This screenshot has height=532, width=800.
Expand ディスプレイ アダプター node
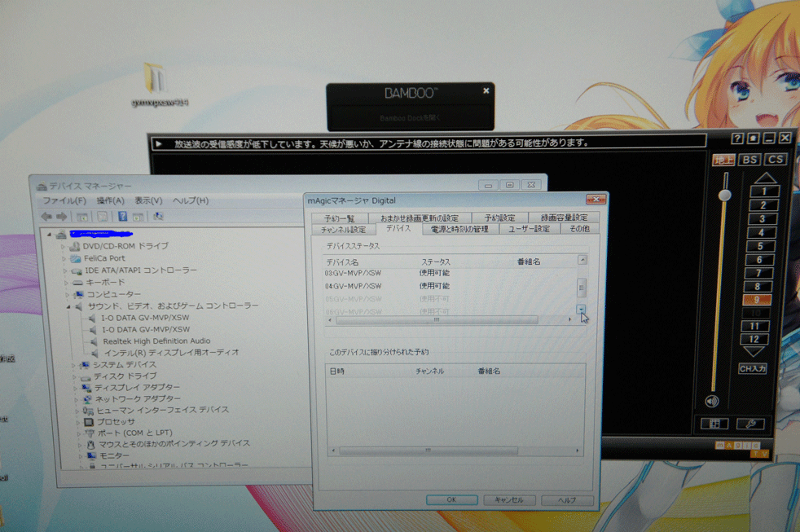coord(75,388)
